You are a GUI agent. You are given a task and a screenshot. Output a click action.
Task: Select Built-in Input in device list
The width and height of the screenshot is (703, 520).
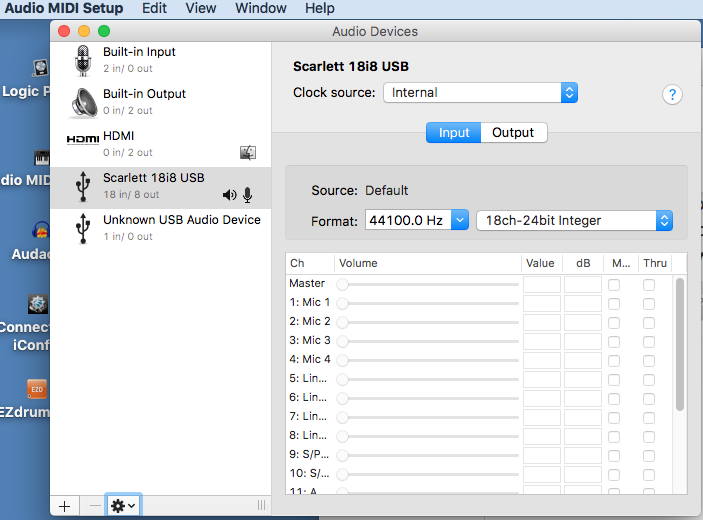(161, 61)
